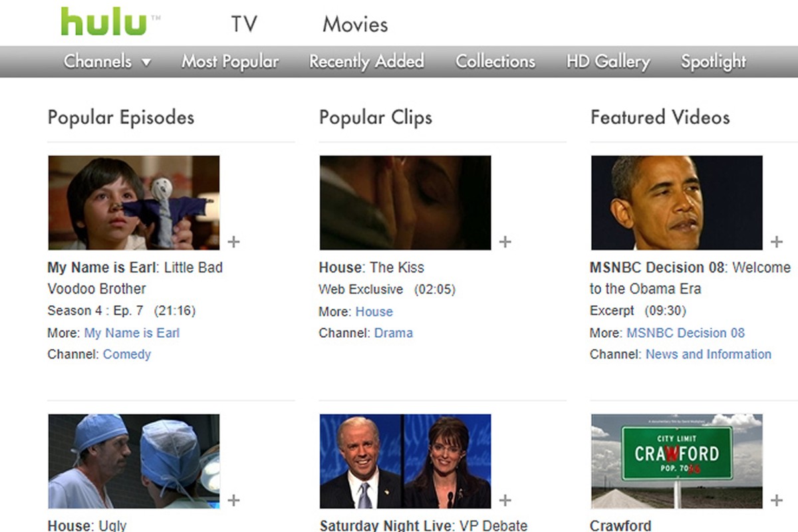The width and height of the screenshot is (798, 532).
Task: Add Saturday Night Live VP Debate to queue
Action: point(505,499)
